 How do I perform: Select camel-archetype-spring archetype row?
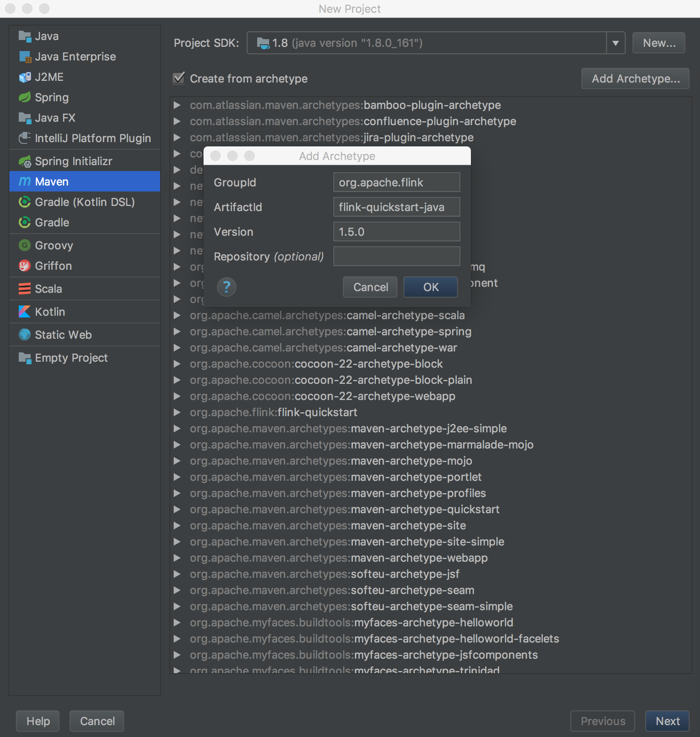430,331
